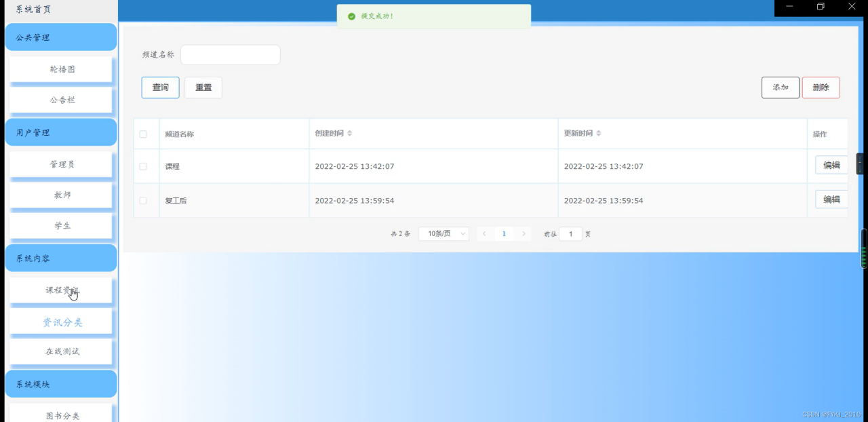Check the 复工后 row checkbox

(143, 201)
